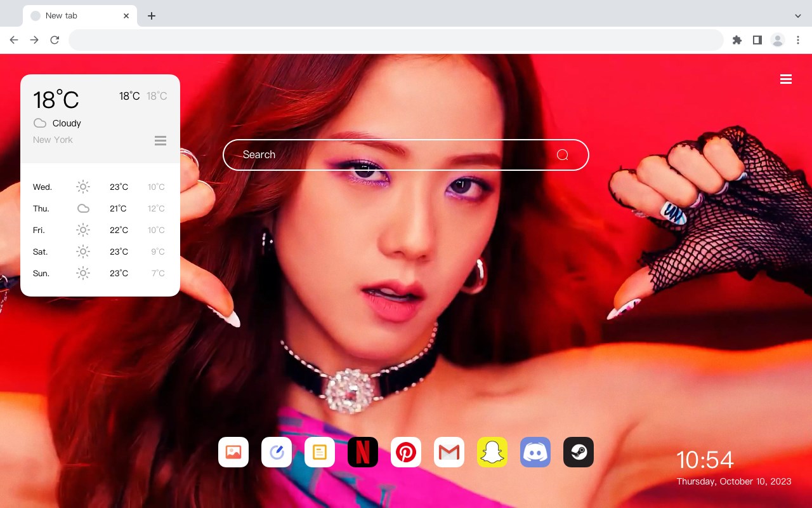Launch the Netflix shortcut
The width and height of the screenshot is (812, 508).
click(363, 452)
